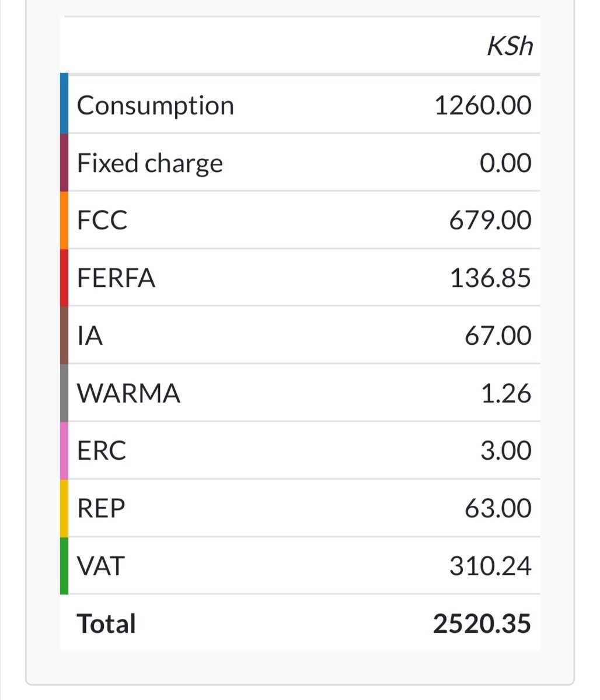Click the Total label
Viewport: 600px width, 700px height.
tap(106, 624)
